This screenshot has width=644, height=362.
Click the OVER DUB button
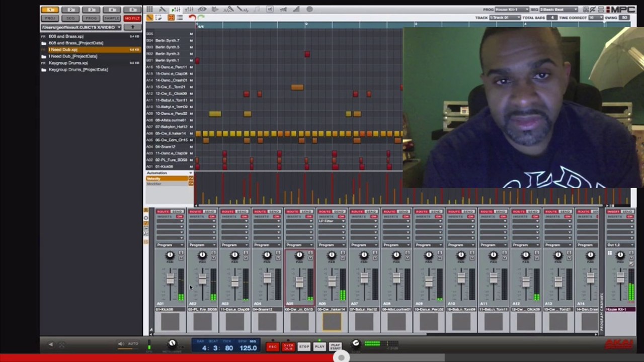pos(288,346)
